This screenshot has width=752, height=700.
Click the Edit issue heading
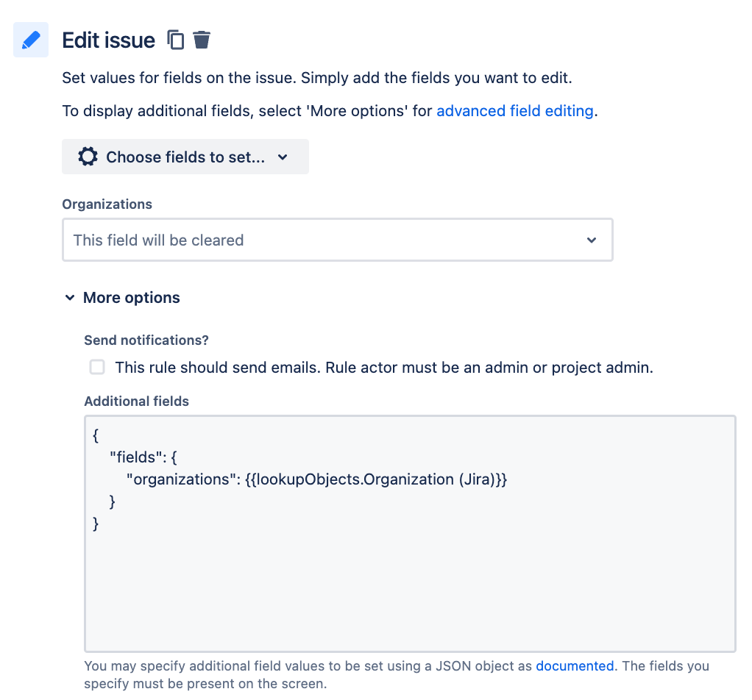point(108,40)
